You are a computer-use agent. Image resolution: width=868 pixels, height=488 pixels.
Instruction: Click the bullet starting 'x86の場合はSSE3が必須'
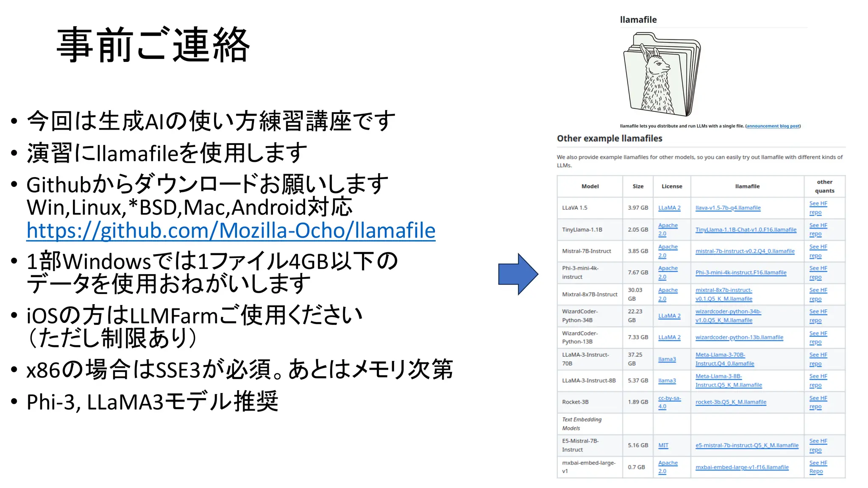239,369
